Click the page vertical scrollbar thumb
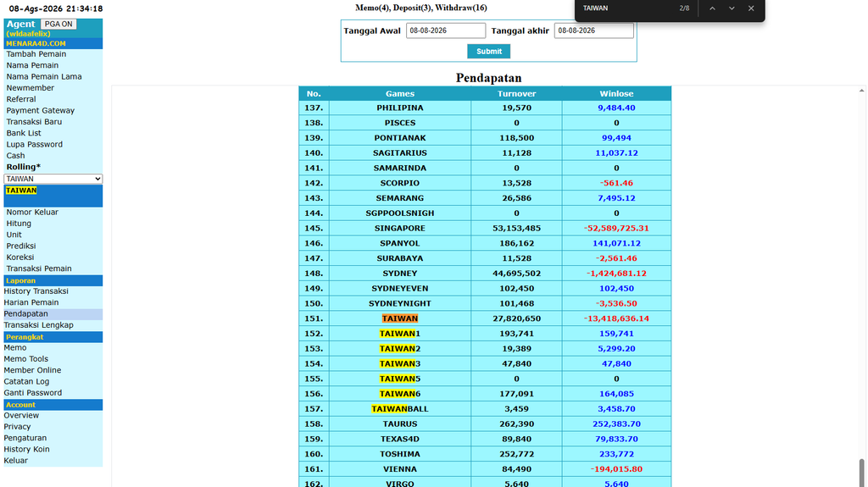This screenshot has width=868, height=487. 862,472
